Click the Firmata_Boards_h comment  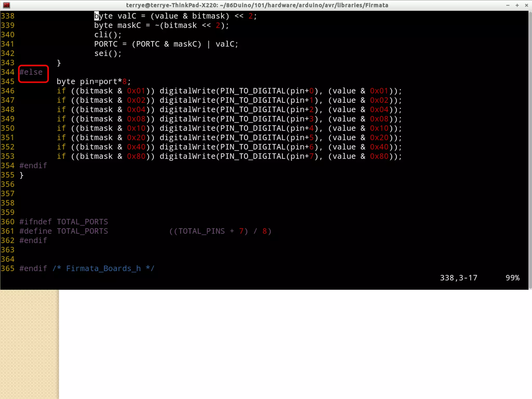click(x=103, y=269)
